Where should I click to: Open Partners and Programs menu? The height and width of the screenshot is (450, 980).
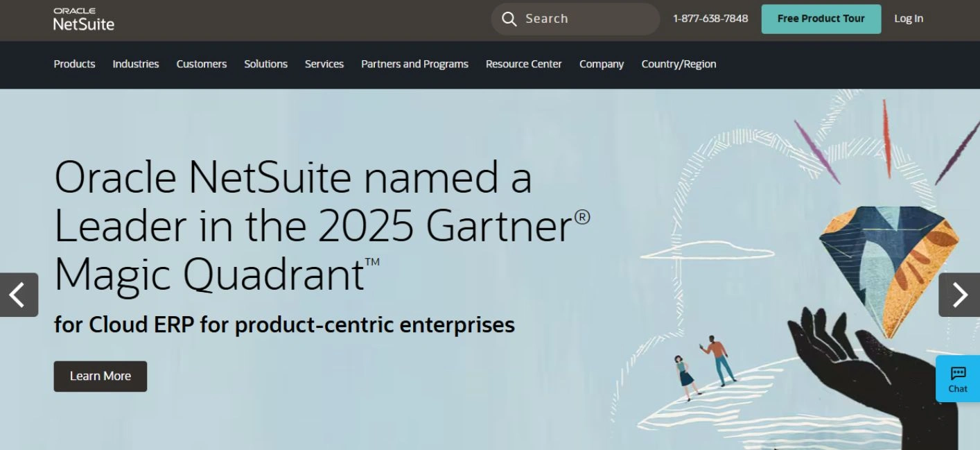(x=414, y=64)
